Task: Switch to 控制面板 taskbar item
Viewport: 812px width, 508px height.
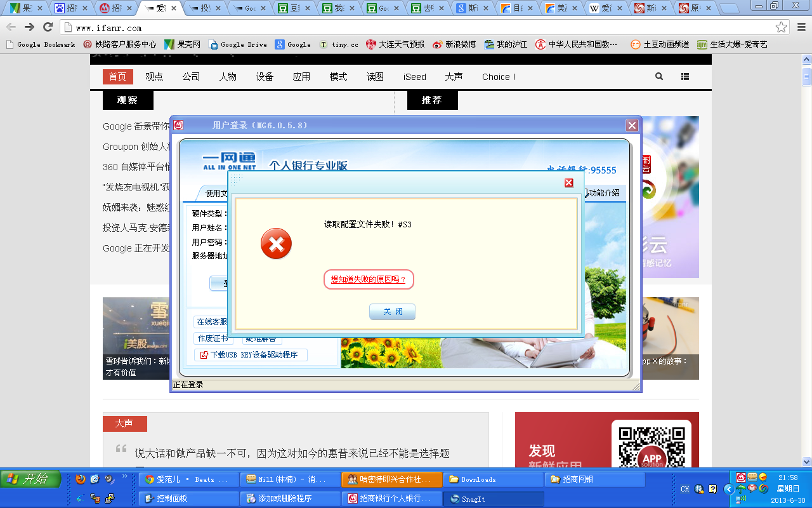Action: (189, 498)
